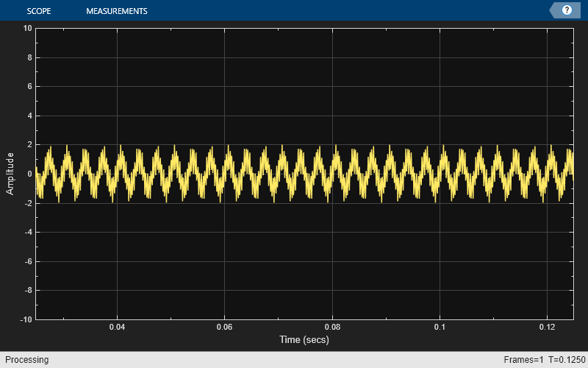
Task: Open the MEASUREMENTS tab
Action: click(116, 11)
